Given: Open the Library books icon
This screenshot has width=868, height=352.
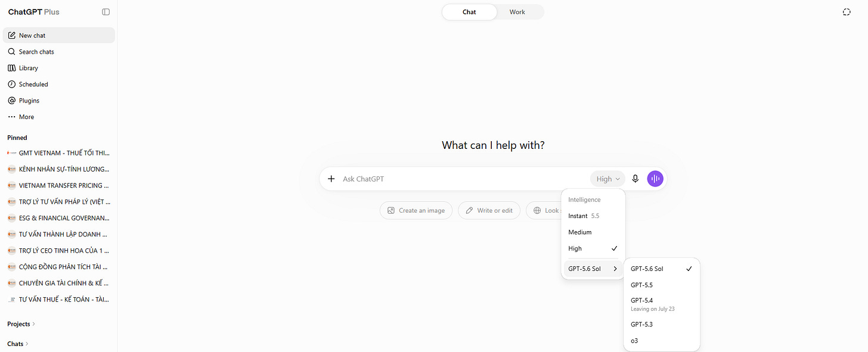Looking at the screenshot, I should pos(11,68).
